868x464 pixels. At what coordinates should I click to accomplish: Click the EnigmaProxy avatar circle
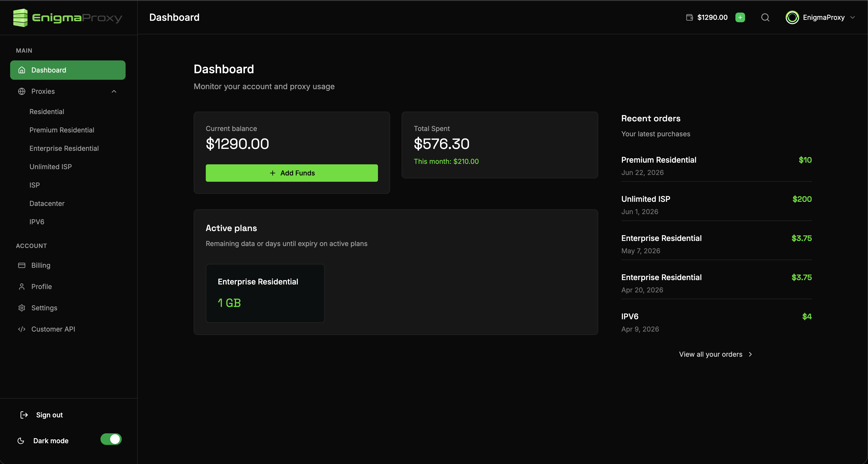[x=792, y=18]
